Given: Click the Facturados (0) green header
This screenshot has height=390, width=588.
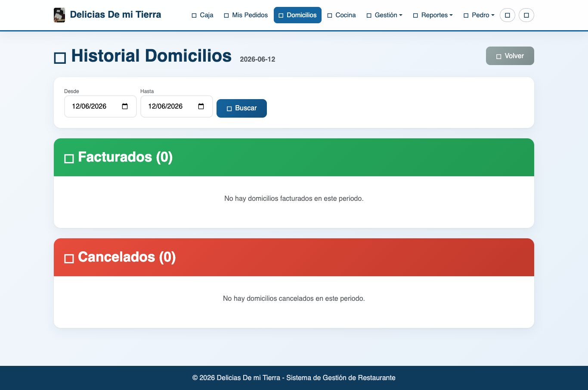Looking at the screenshot, I should [x=294, y=157].
